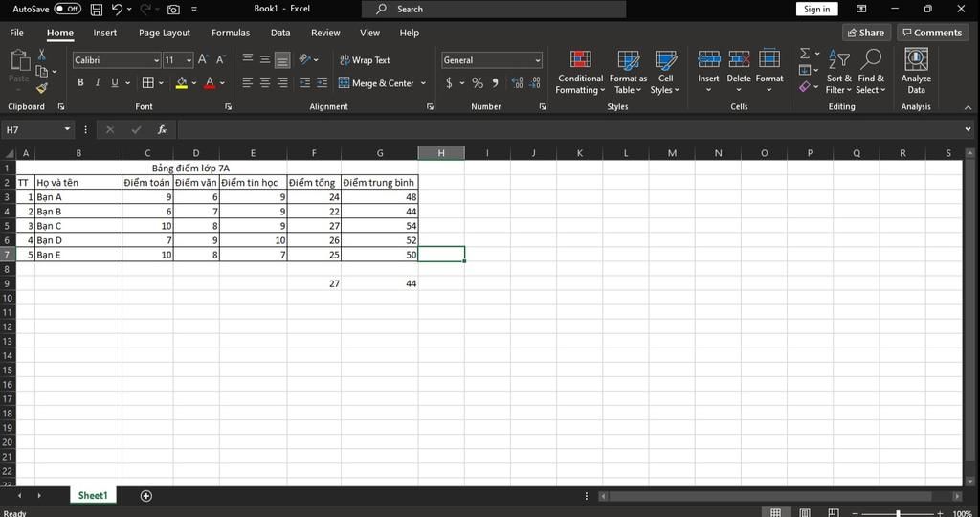Click in the Search box
Screen dimensions: 980x517
tap(494, 9)
